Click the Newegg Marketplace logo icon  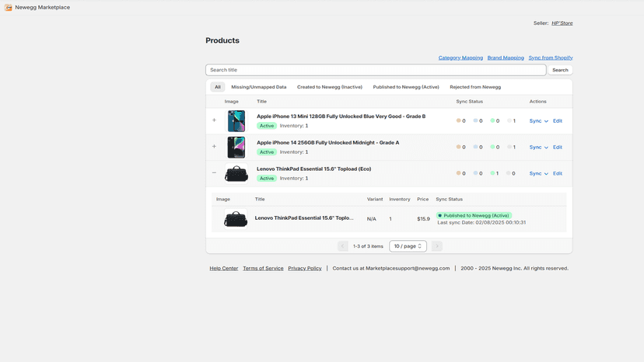[x=9, y=8]
